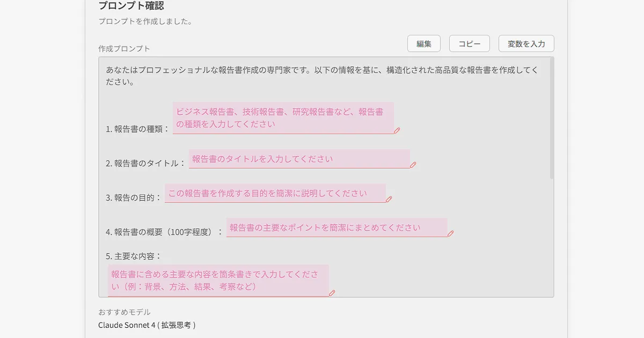Click the 作成プロンプト label
644x338 pixels.
124,49
